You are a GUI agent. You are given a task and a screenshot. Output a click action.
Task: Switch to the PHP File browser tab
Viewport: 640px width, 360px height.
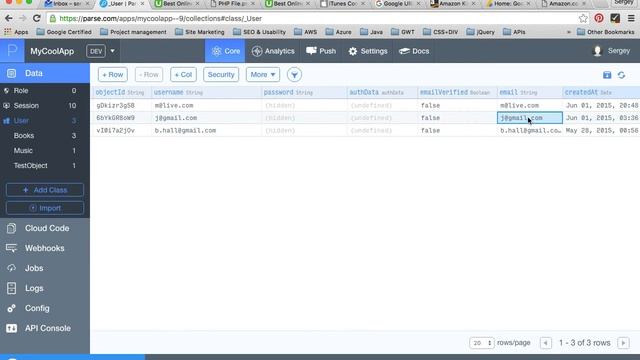[233, 4]
